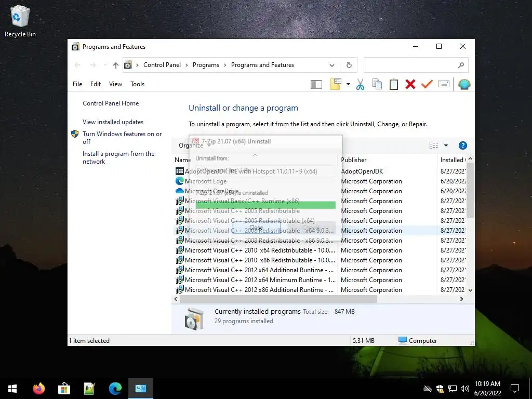Expand the address bar history dropdown

[x=332, y=65]
